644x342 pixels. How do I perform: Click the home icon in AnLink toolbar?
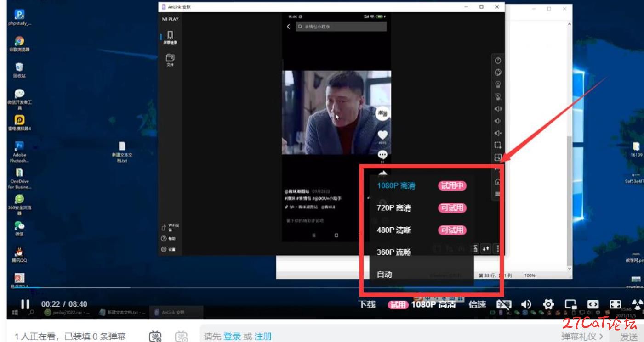click(x=497, y=182)
